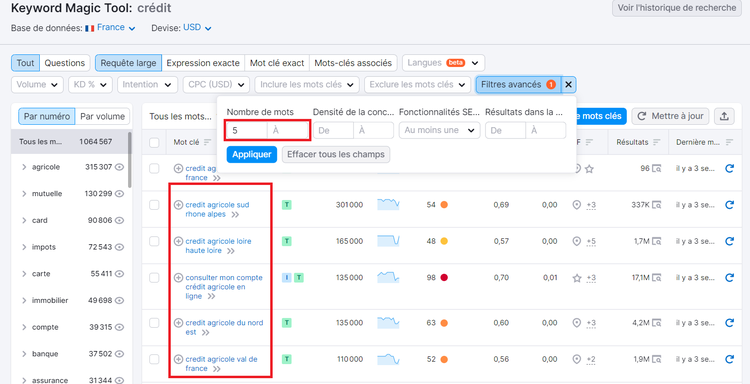This screenshot has width=750, height=384.
Task: Add credit agricole loire haute loire via plus icon
Action: click(178, 241)
